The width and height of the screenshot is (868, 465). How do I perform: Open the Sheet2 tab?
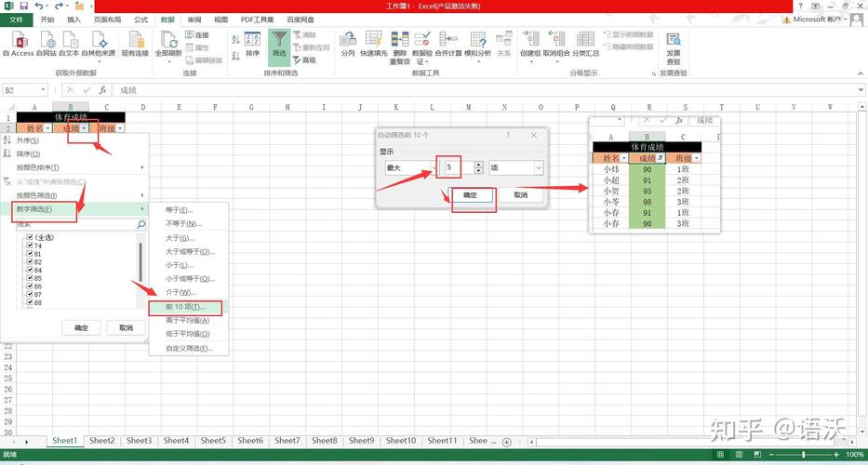click(x=101, y=441)
